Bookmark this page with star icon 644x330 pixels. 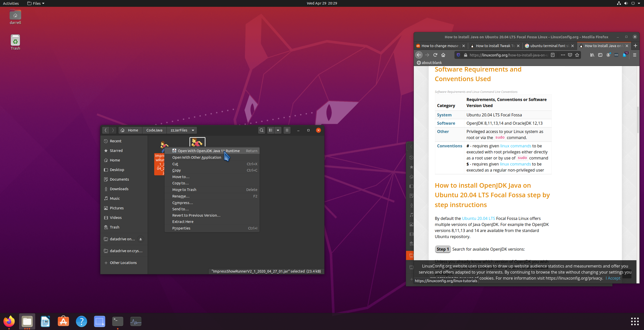[577, 55]
